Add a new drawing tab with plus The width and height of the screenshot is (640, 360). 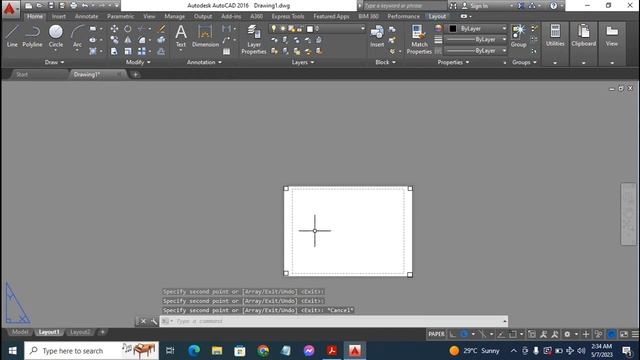point(136,75)
